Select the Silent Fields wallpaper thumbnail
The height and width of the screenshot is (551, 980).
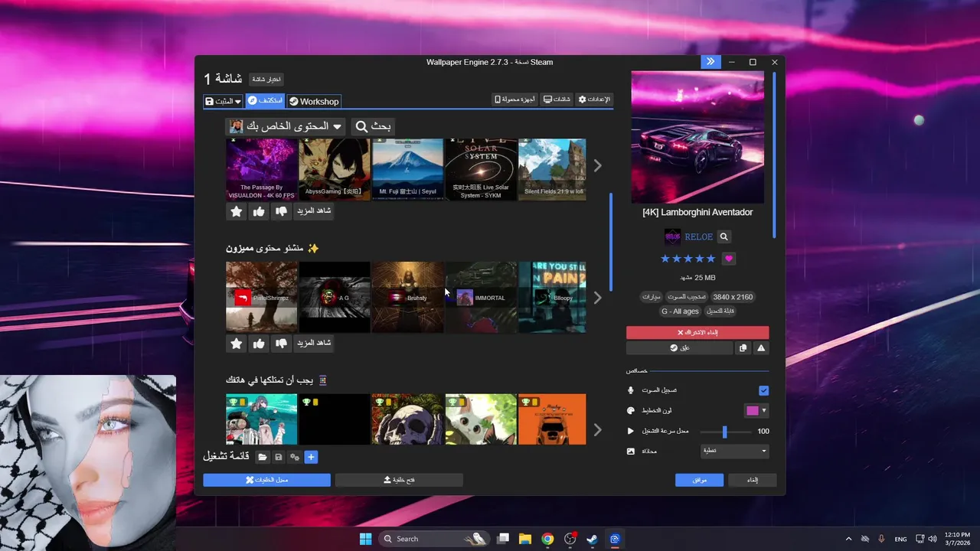click(552, 169)
